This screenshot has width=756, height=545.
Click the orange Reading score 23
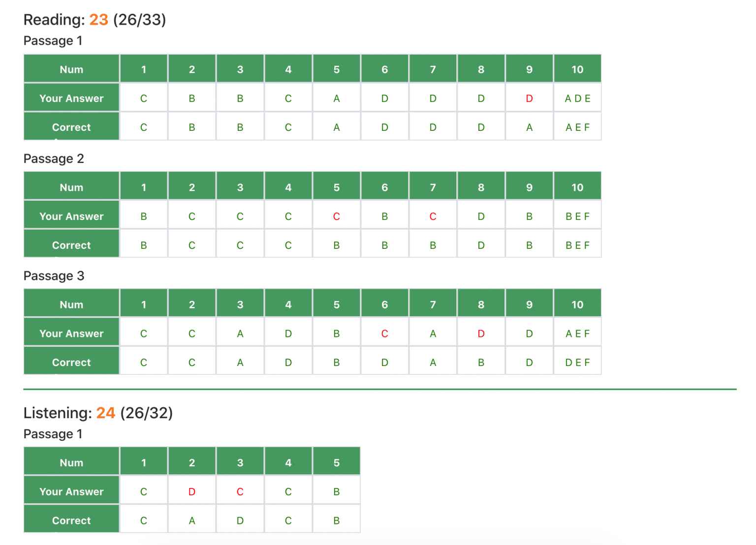pyautogui.click(x=98, y=20)
